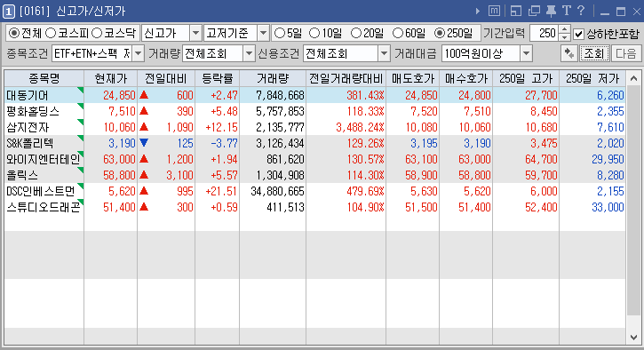Click the 다음 next button
The image size is (644, 350).
(x=626, y=53)
